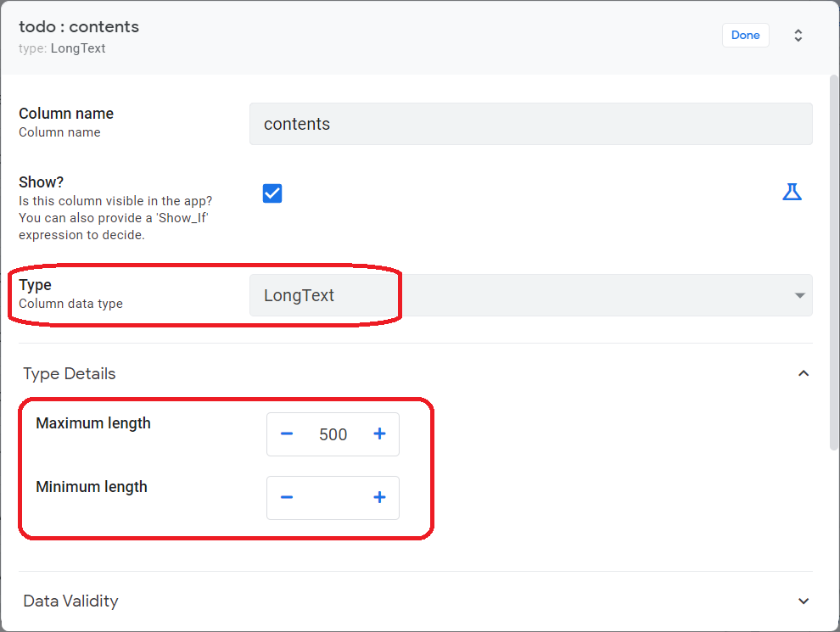The width and height of the screenshot is (840, 632).
Task: Decrease Maximum length with minus icon
Action: (287, 434)
